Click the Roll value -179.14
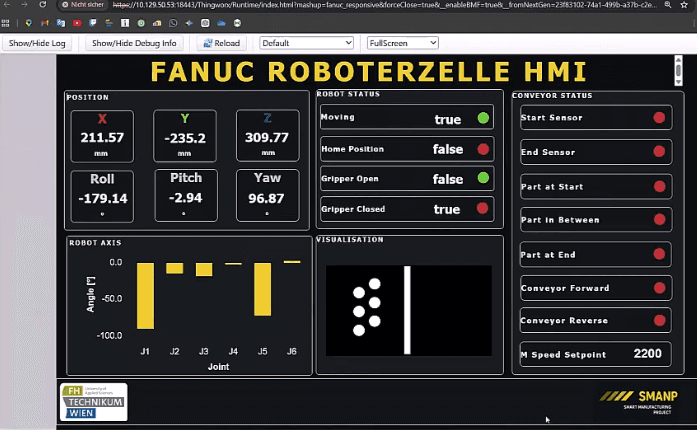The width and height of the screenshot is (697, 430). (x=103, y=198)
